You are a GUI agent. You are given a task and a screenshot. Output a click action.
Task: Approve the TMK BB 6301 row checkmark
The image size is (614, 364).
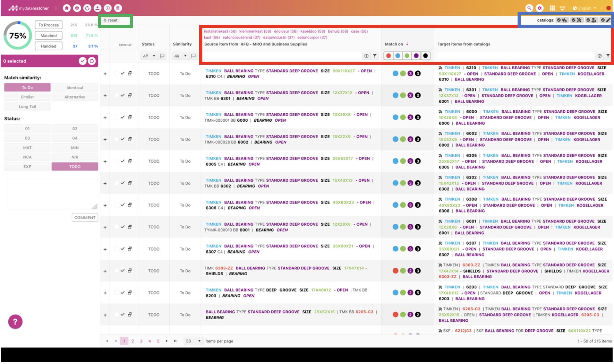pos(122,95)
